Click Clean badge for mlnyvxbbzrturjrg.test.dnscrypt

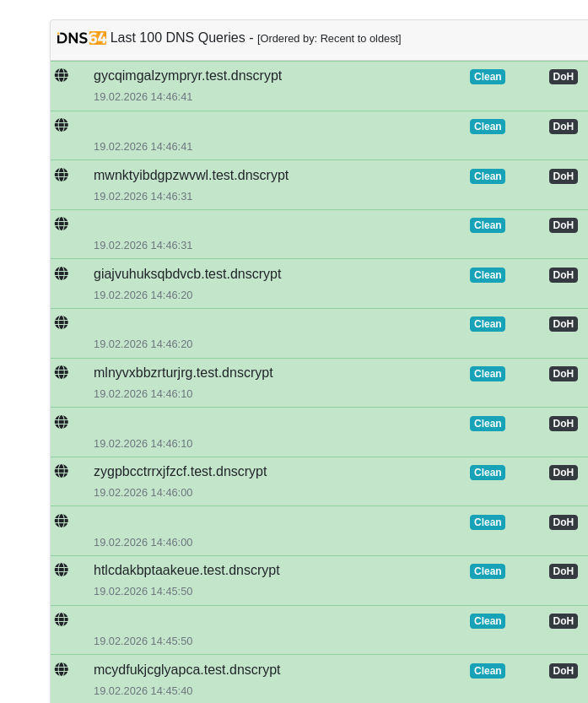click(x=487, y=374)
